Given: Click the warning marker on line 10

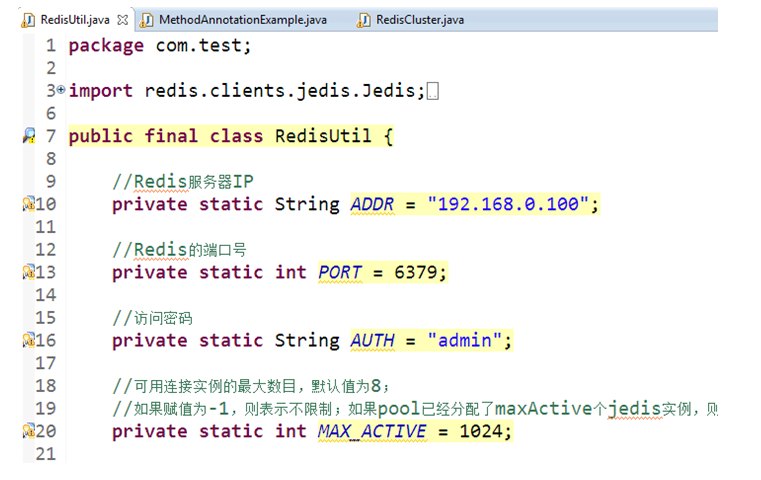Looking at the screenshot, I should click(x=29, y=203).
